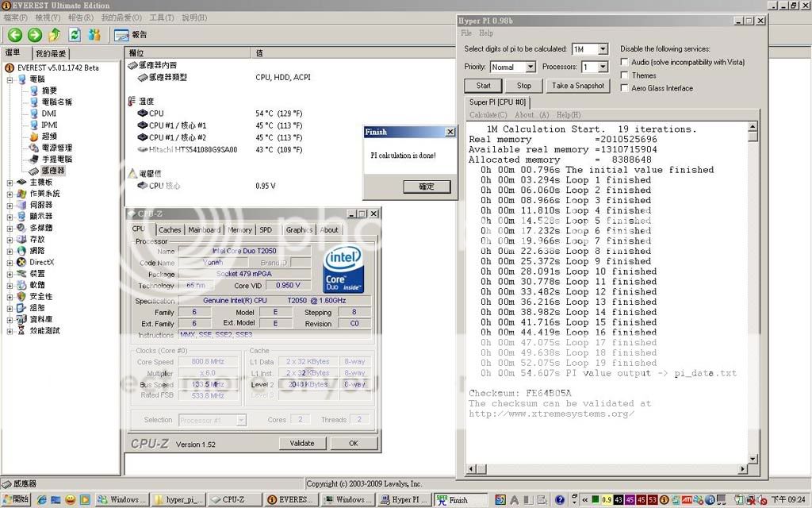The height and width of the screenshot is (508, 812).
Task: Switch to CPU-Z Graphics tab
Action: (x=299, y=229)
